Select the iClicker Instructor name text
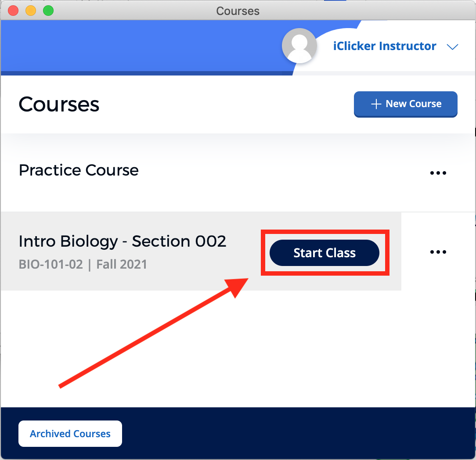The height and width of the screenshot is (460, 476). coord(384,46)
